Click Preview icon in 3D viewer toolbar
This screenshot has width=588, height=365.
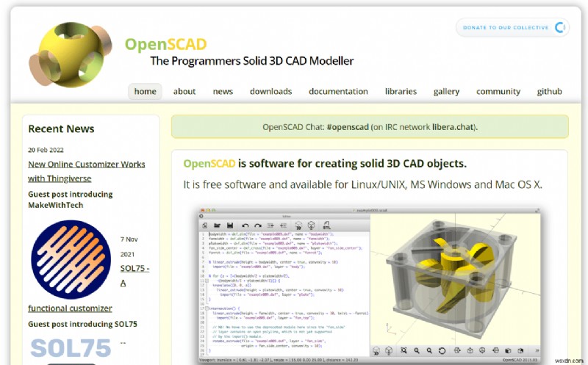(x=376, y=351)
